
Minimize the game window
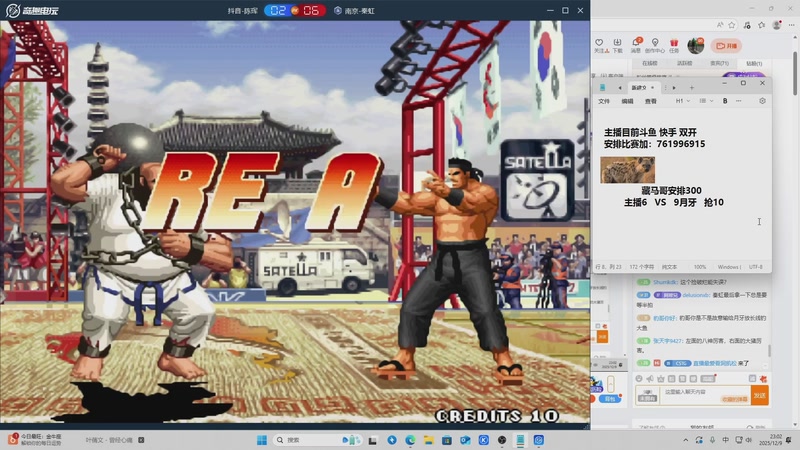click(x=550, y=10)
